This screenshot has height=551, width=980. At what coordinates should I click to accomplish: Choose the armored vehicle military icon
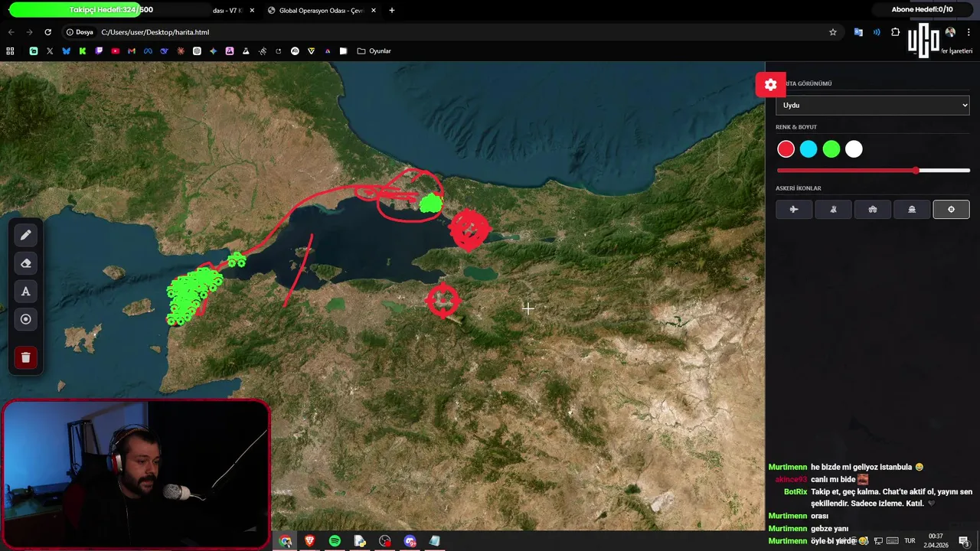pos(872,209)
